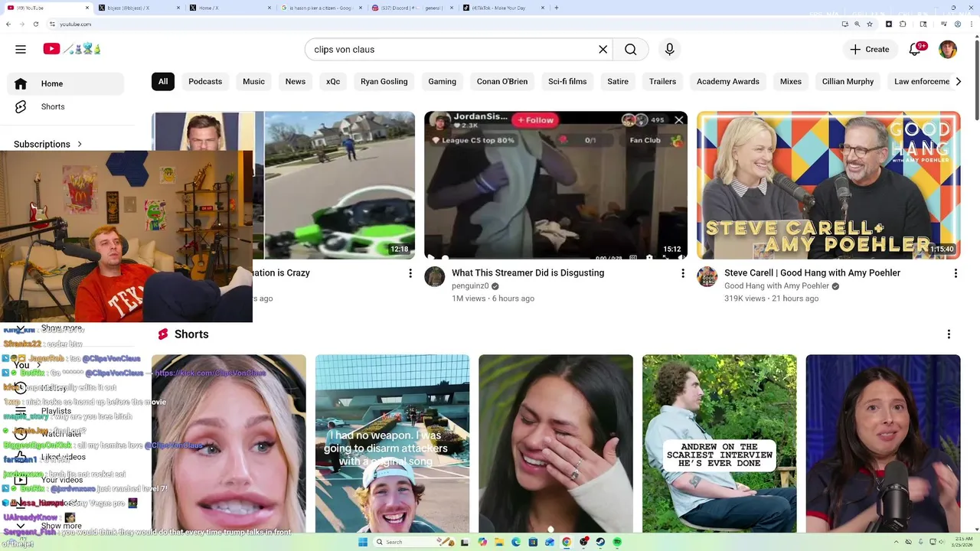Open the 'Scariest Interview' Short
The image size is (980, 551).
click(720, 443)
